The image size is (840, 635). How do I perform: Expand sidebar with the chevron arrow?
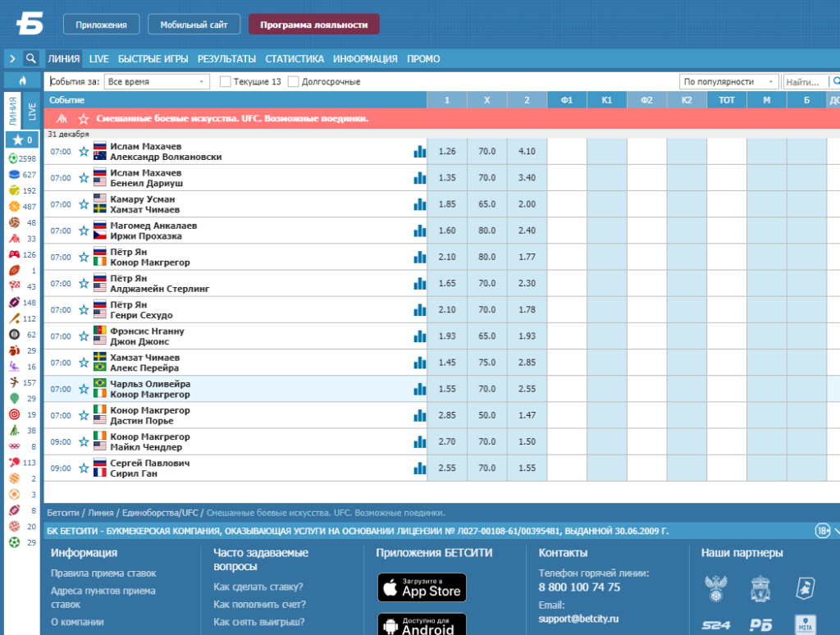tap(12, 58)
